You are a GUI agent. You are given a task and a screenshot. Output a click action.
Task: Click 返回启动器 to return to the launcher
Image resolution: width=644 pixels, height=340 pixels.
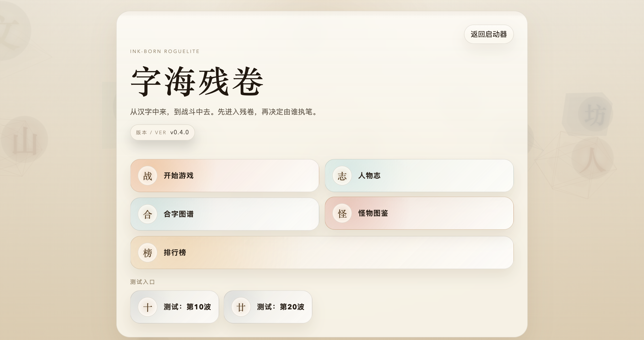pyautogui.click(x=489, y=34)
